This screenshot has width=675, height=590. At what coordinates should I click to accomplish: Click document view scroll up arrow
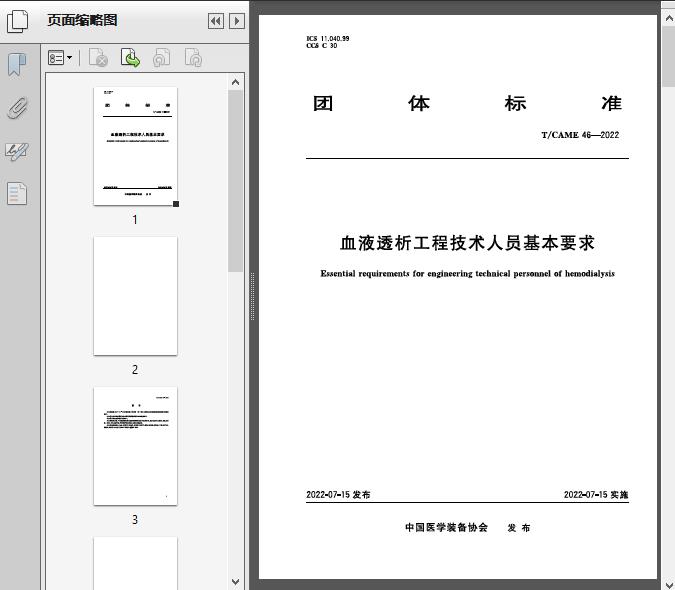669,19
